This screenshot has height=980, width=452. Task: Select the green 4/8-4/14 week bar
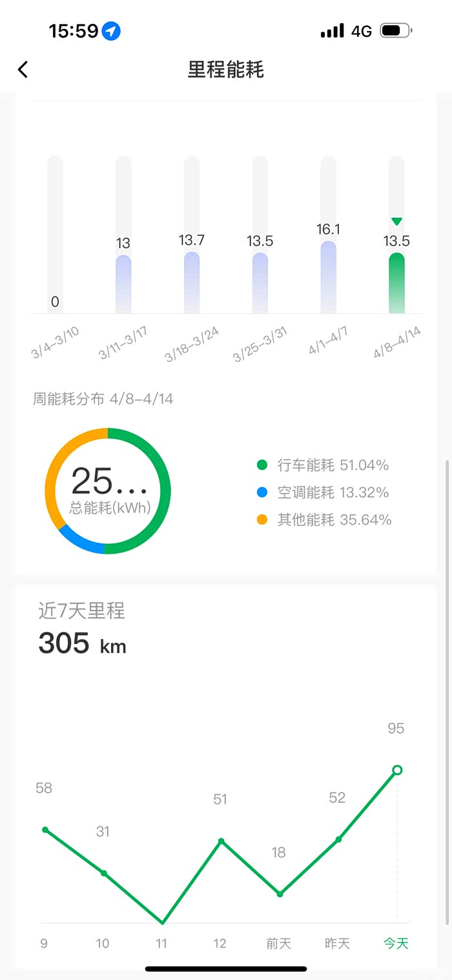coord(396,282)
